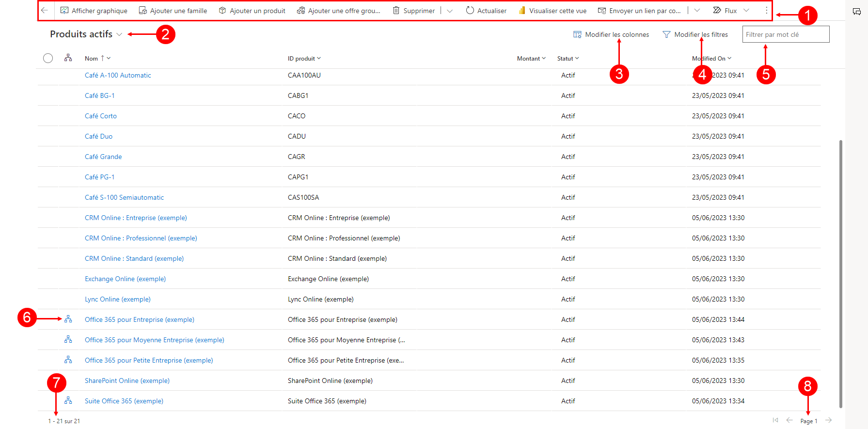
Task: Open CRM Online : Standard (exemple)
Action: 134,258
